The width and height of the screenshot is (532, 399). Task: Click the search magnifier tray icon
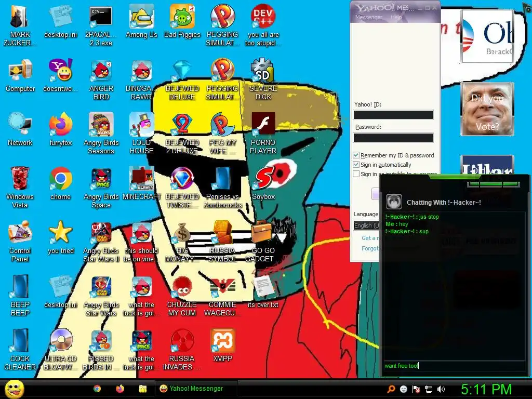pyautogui.click(x=391, y=389)
